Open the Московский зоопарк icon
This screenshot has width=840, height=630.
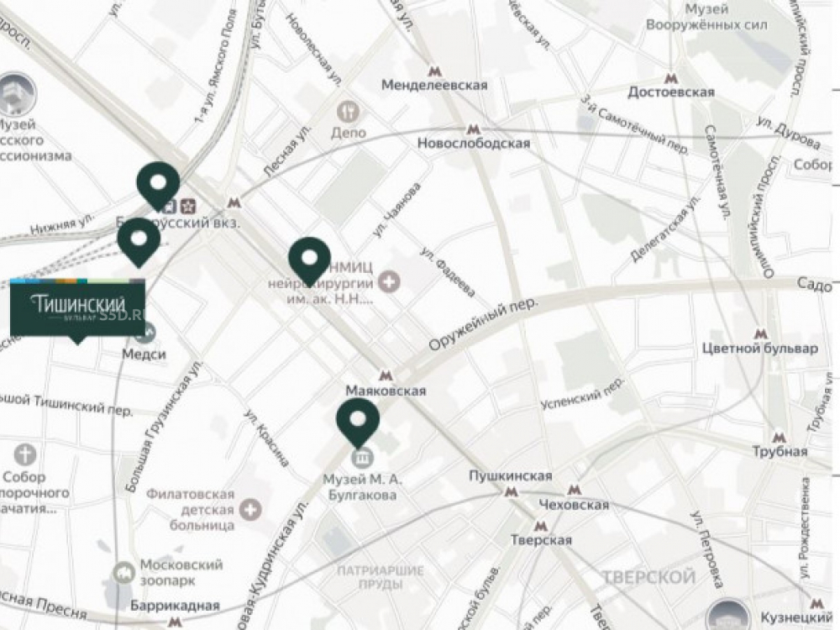click(x=124, y=573)
